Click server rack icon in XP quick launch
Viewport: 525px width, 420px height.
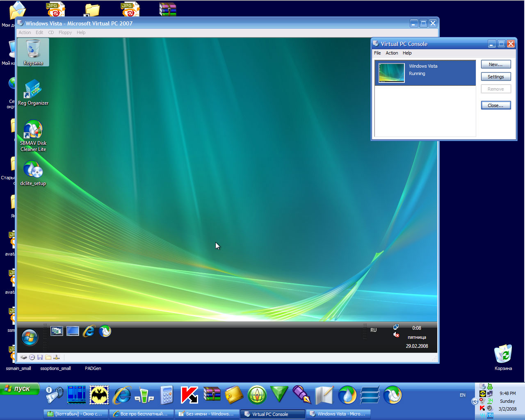[x=77, y=395]
